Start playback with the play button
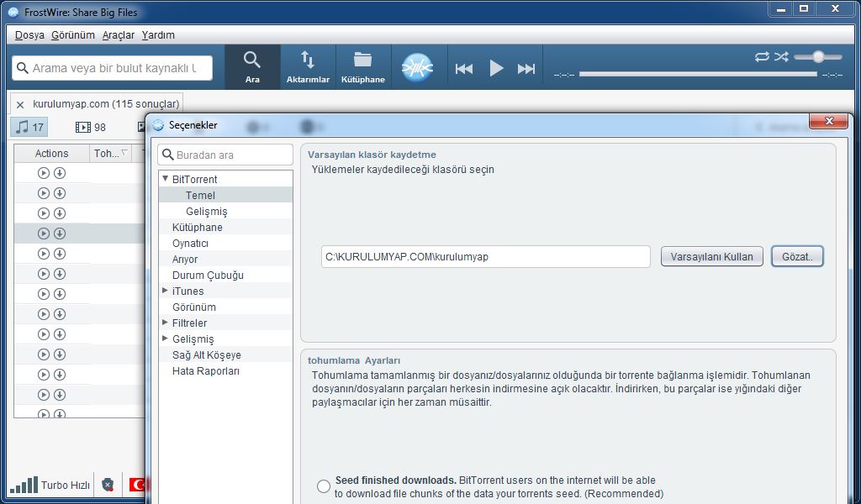 (x=496, y=69)
